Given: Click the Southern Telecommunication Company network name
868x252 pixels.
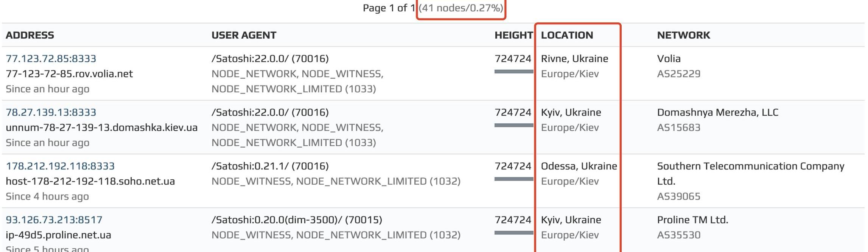Looking at the screenshot, I should pyautogui.click(x=750, y=166).
